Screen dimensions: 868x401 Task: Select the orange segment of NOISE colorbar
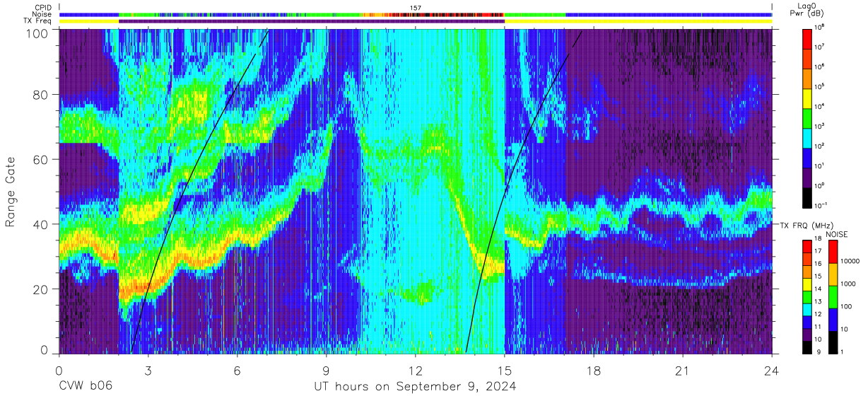point(832,274)
